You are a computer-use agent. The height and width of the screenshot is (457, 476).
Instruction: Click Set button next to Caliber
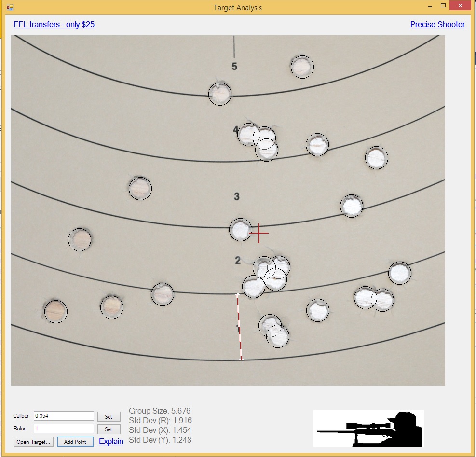[x=109, y=416]
